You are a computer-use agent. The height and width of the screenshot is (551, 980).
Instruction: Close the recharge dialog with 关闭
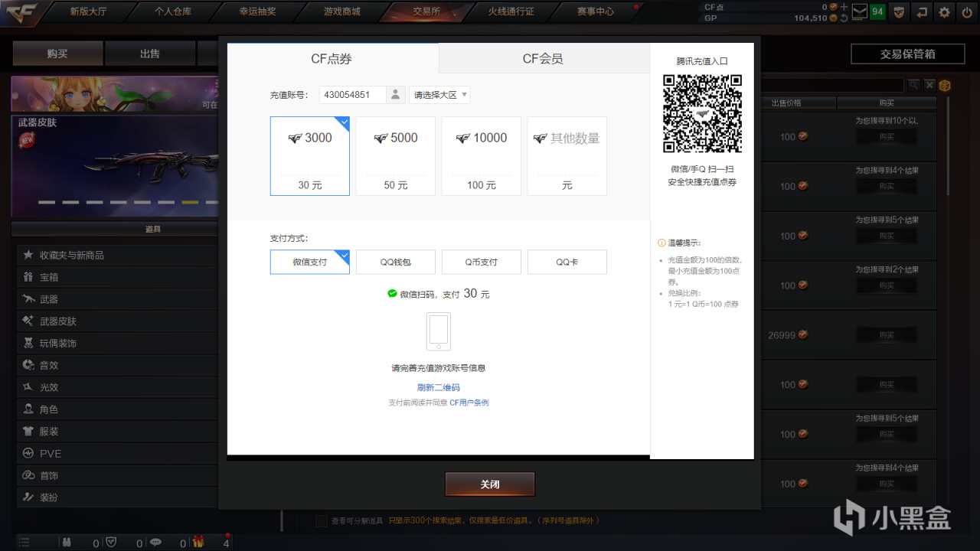point(490,484)
